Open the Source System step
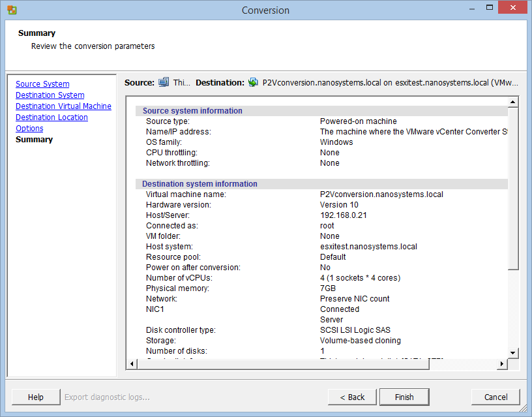532x417 pixels. pos(42,84)
